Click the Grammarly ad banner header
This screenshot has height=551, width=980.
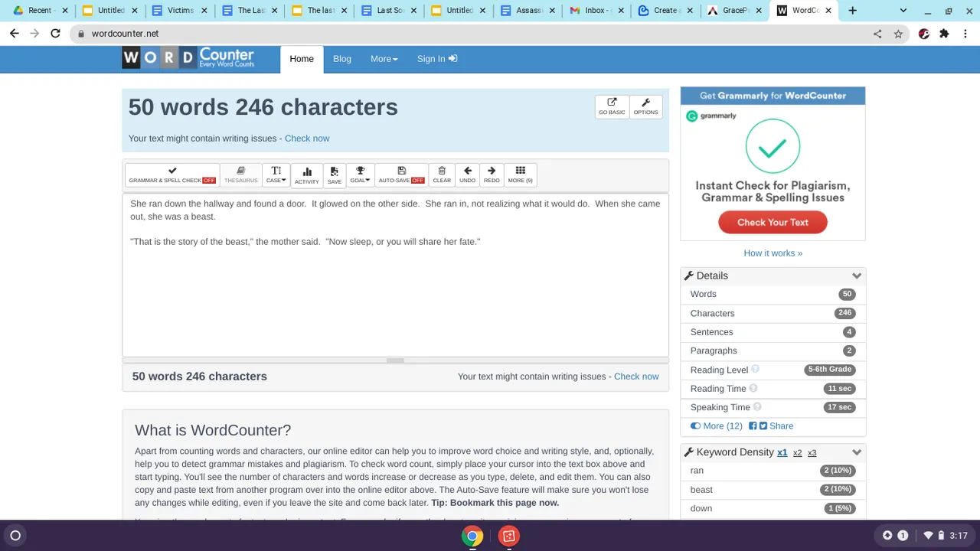[773, 96]
